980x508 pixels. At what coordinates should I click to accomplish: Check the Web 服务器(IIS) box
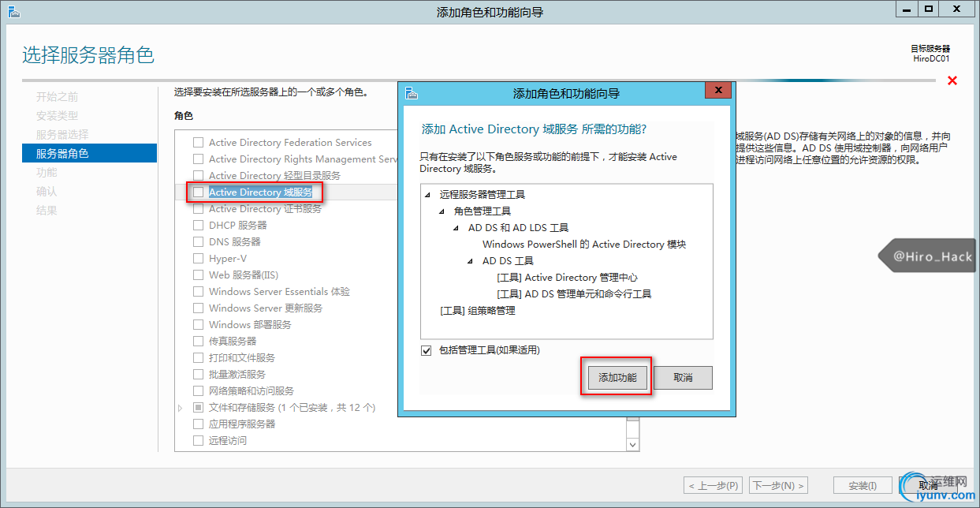pyautogui.click(x=199, y=275)
